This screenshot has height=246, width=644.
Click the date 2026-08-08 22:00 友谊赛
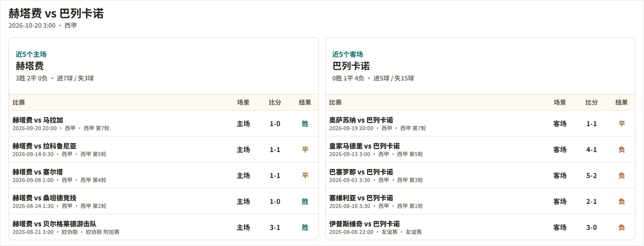[375, 232]
